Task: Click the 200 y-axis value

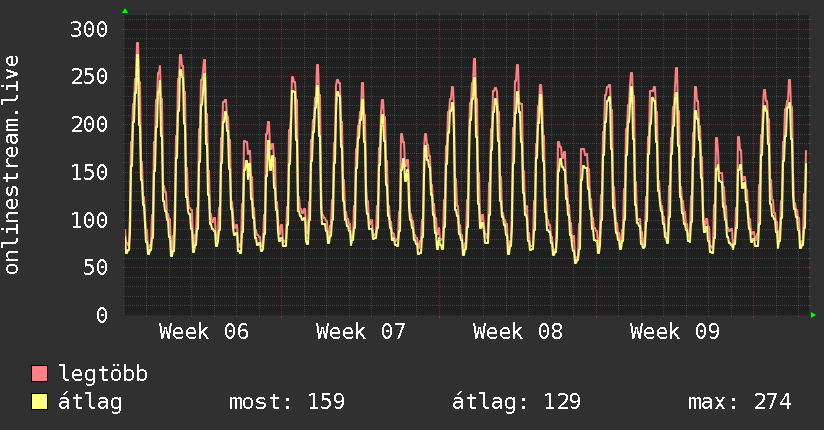Action: tap(89, 125)
